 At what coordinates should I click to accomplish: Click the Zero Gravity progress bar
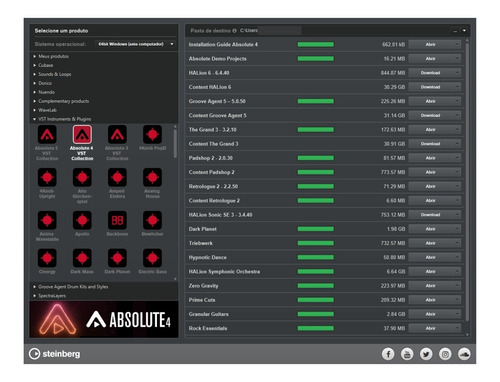pyautogui.click(x=316, y=286)
